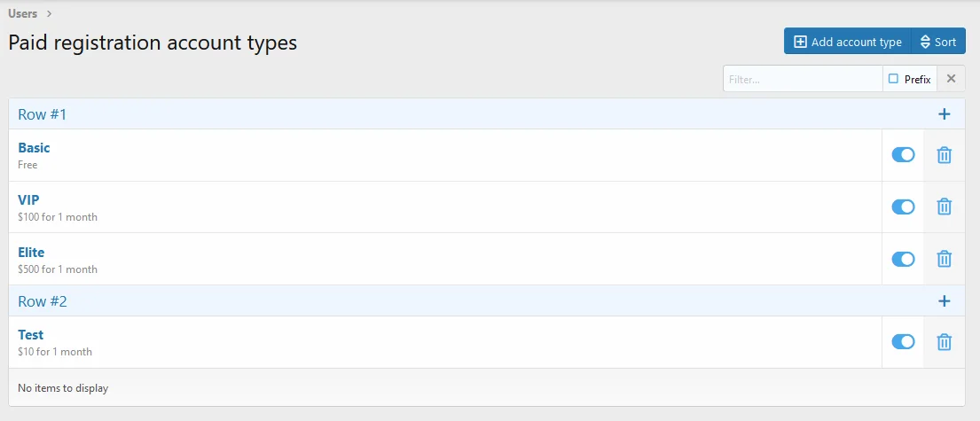Remove the Test account type
The height and width of the screenshot is (421, 980).
945,341
